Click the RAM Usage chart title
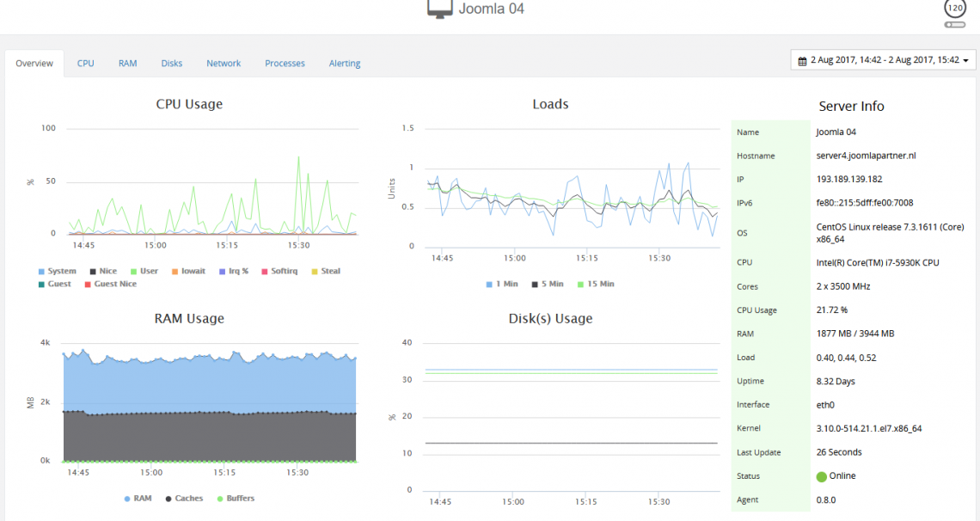Viewport: 980px width, 521px height. click(x=189, y=319)
